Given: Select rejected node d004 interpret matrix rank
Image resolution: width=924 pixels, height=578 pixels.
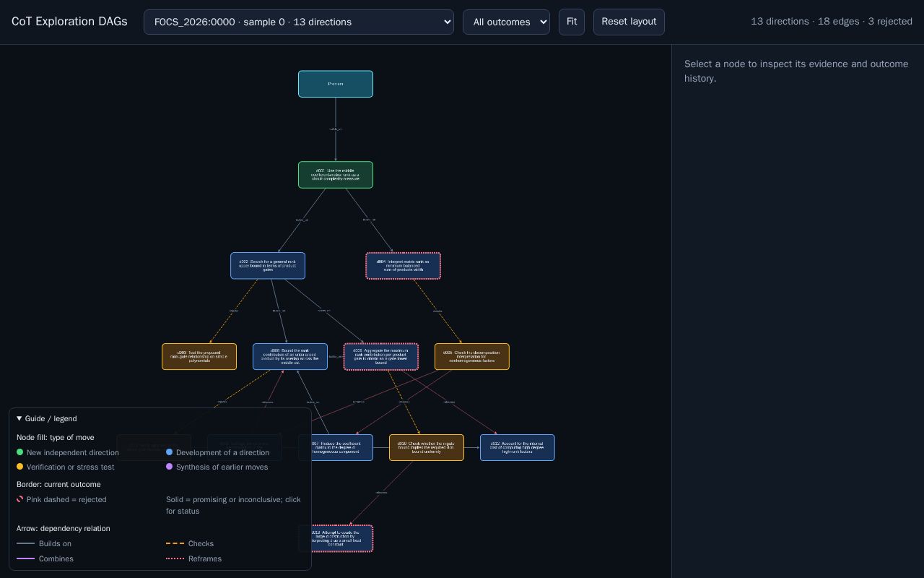Looking at the screenshot, I should coord(404,266).
